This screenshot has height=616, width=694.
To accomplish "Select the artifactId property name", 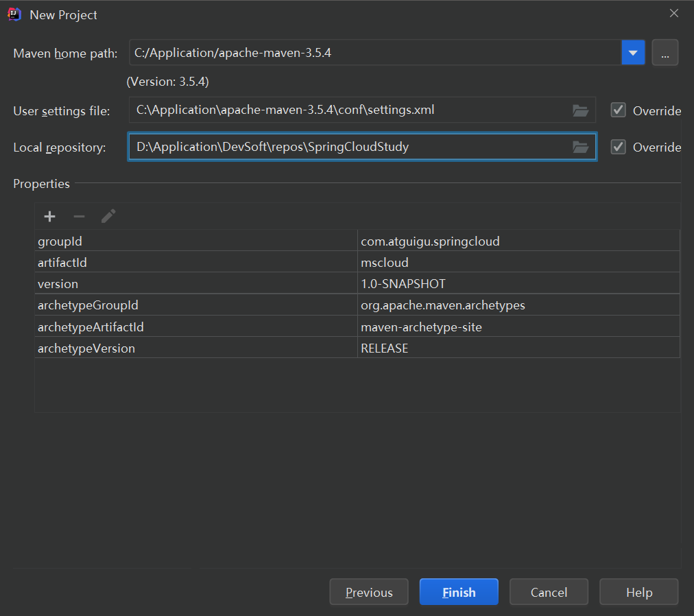I will 62,263.
